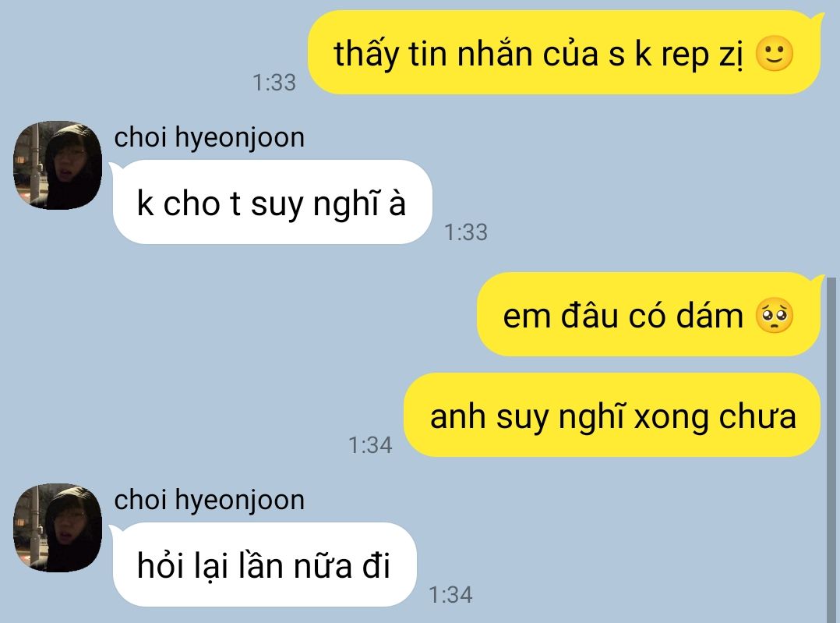The height and width of the screenshot is (623, 840).
Task: Click the 1:33 timestamp after 'k cho t suy nghĩ à'
Action: [466, 232]
